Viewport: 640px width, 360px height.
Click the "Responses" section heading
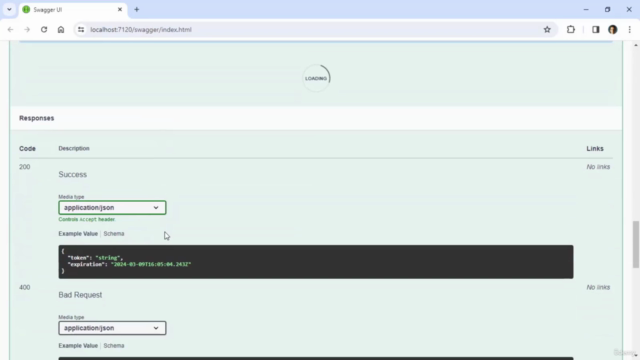point(36,118)
